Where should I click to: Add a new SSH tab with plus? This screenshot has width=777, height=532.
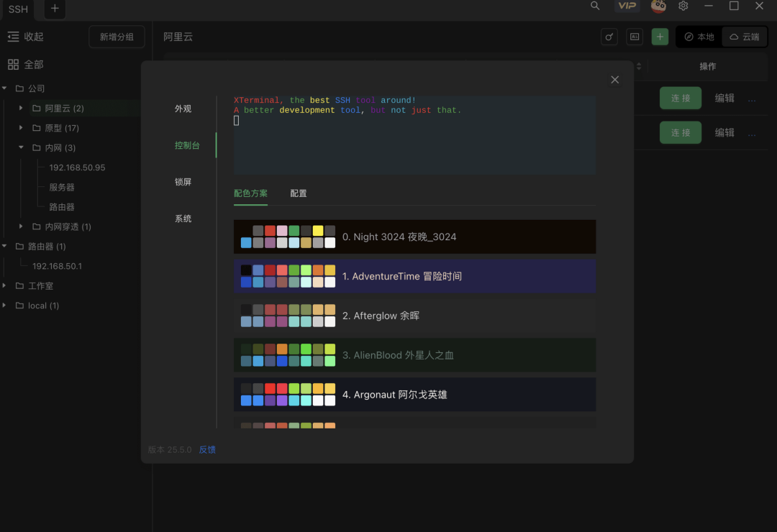click(x=55, y=9)
